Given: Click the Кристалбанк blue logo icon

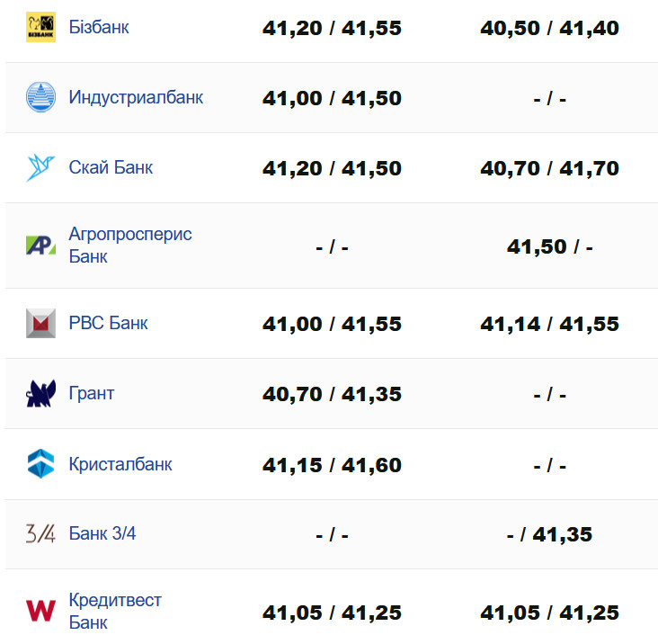Looking at the screenshot, I should click(40, 464).
